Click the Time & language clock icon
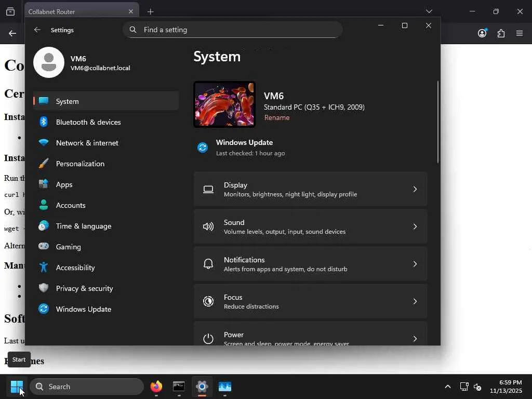 44,226
